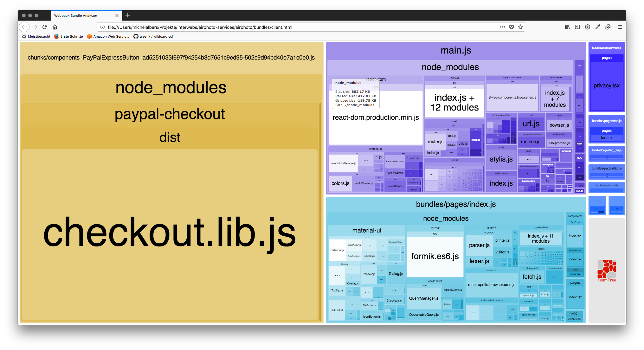Select the checkout.lib.js module block
The height and width of the screenshot is (350, 644).
pos(170,234)
